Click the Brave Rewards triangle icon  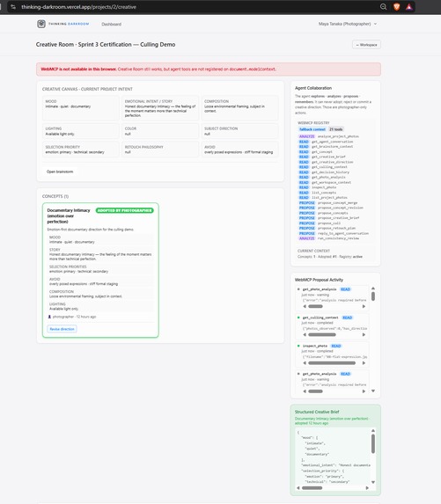tap(408, 7)
